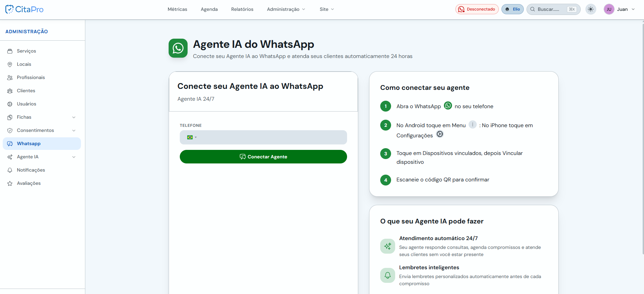
Task: Click the Serviços sidebar icon
Action: 10,51
